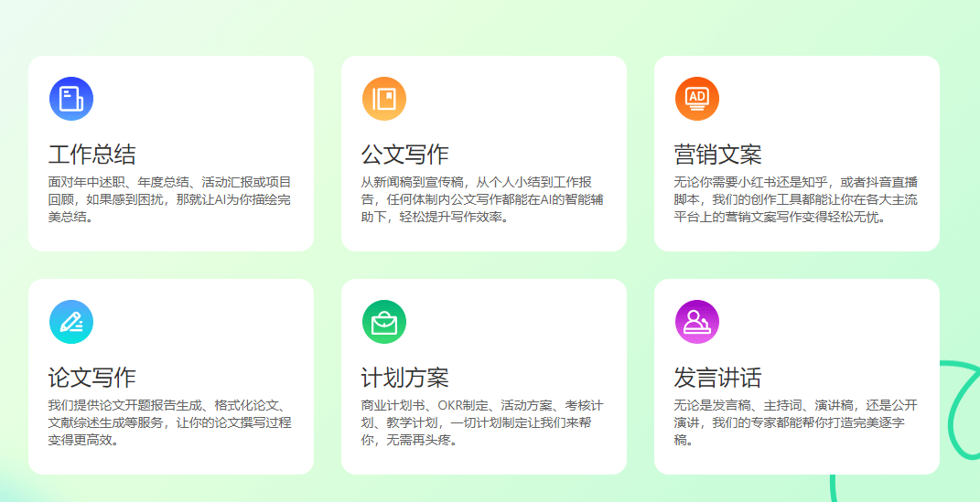This screenshot has height=502, width=980.
Task: Open the 公文写作 title link
Action: coord(404,154)
